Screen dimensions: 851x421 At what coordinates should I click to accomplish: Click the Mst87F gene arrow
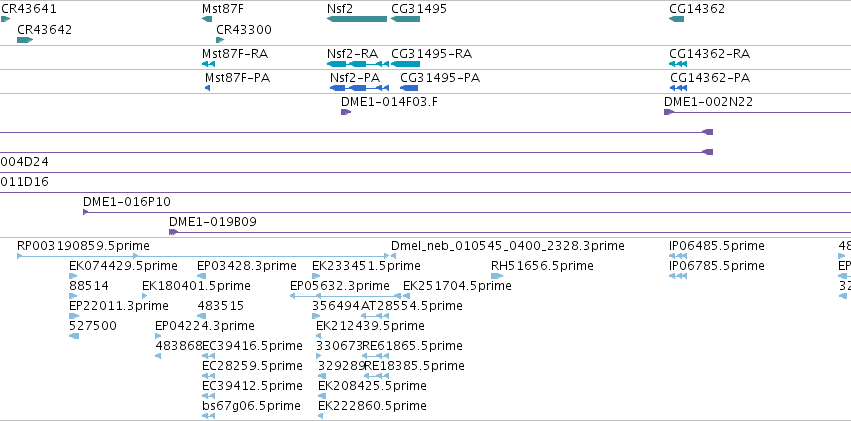(207, 19)
